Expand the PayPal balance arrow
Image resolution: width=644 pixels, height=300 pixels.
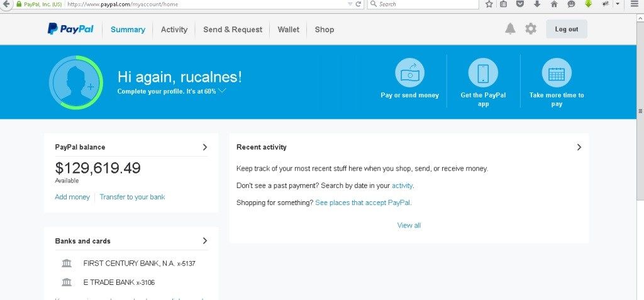pyautogui.click(x=205, y=147)
